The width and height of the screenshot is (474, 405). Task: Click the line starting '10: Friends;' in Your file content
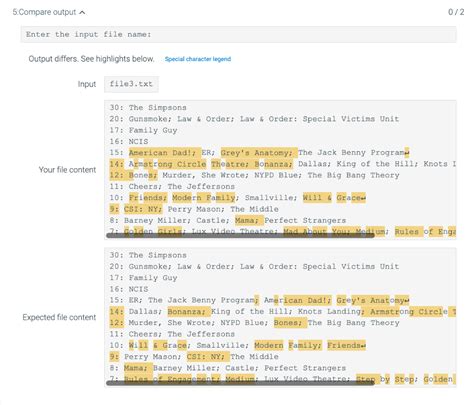point(238,198)
